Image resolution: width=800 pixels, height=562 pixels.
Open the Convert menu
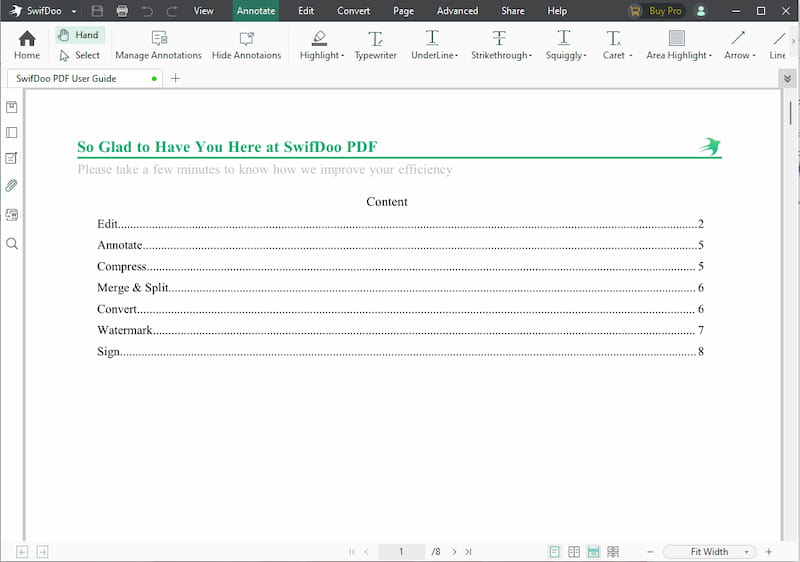pos(354,11)
